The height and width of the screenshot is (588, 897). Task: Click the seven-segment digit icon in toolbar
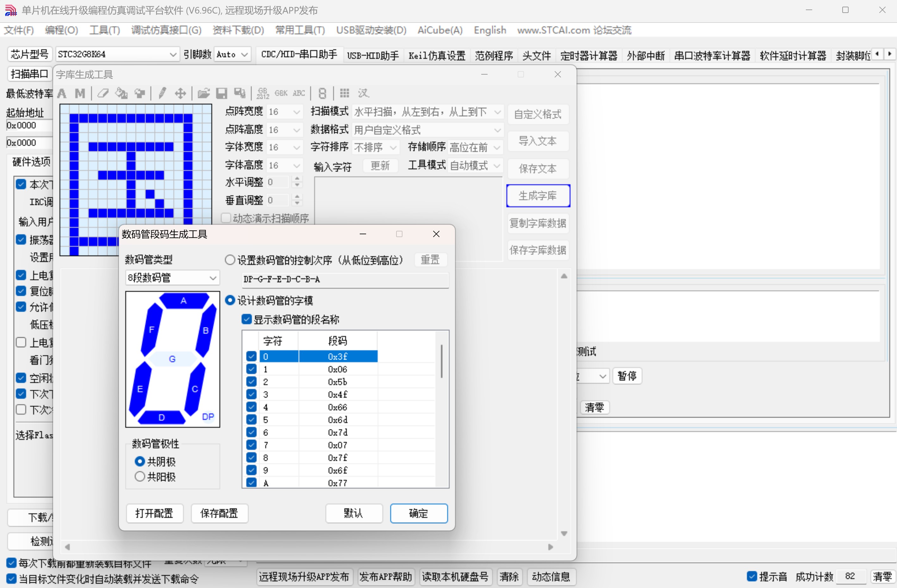(x=322, y=93)
